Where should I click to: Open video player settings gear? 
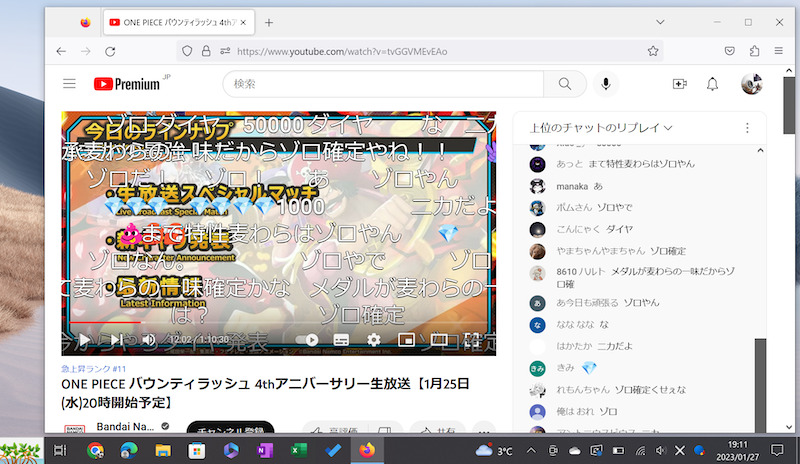pyautogui.click(x=374, y=340)
